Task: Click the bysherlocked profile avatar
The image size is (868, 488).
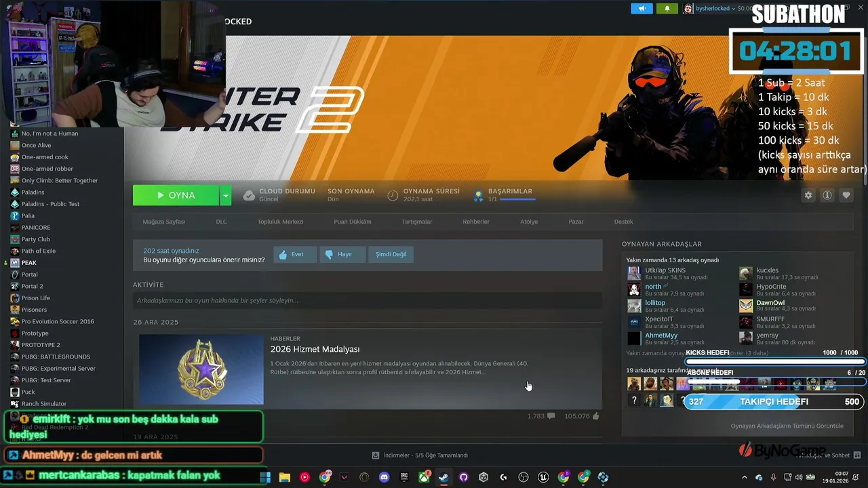Action: 688,9
